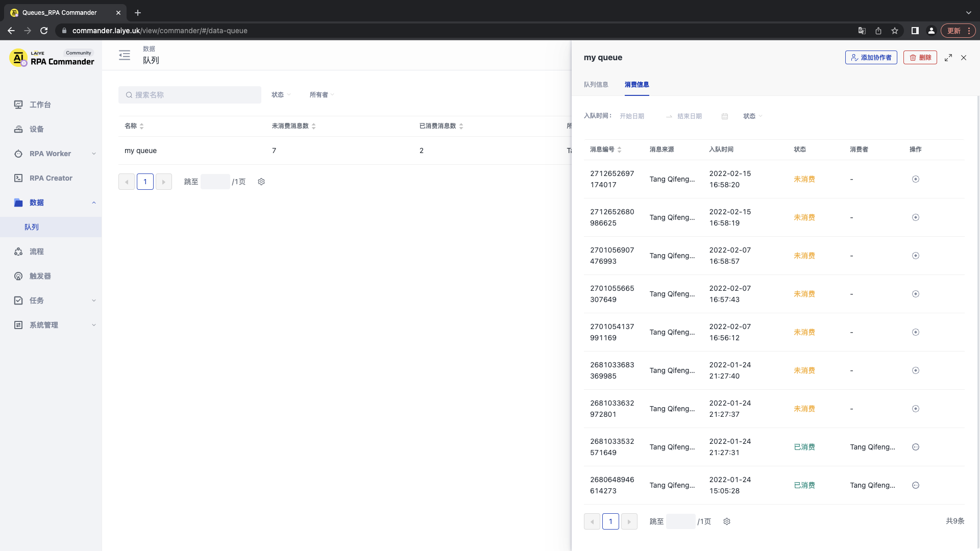Open the 所有者 owner filter dropdown

click(322, 95)
